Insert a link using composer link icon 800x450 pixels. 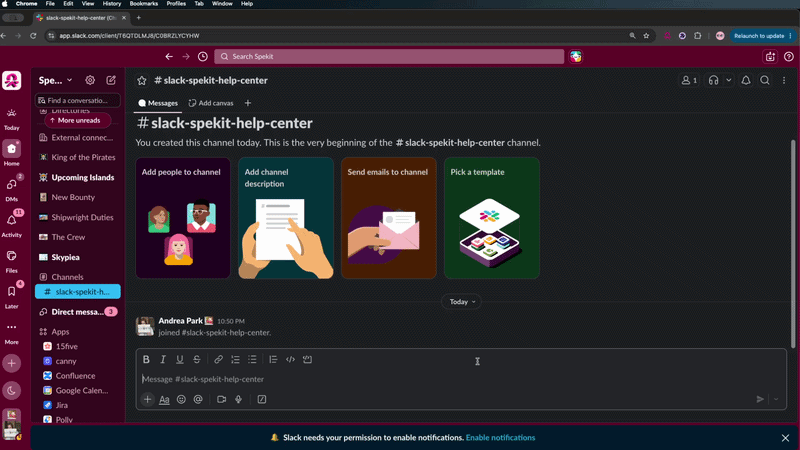click(x=218, y=360)
